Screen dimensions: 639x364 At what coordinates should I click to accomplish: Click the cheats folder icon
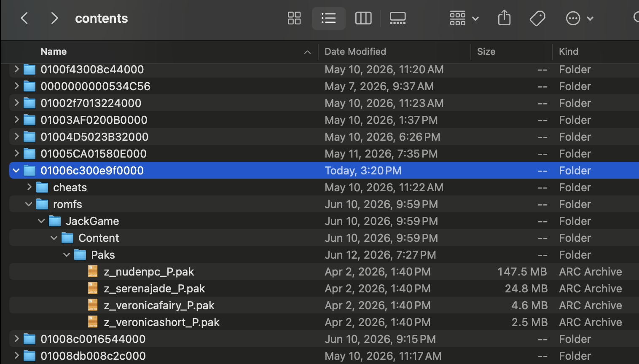42,187
